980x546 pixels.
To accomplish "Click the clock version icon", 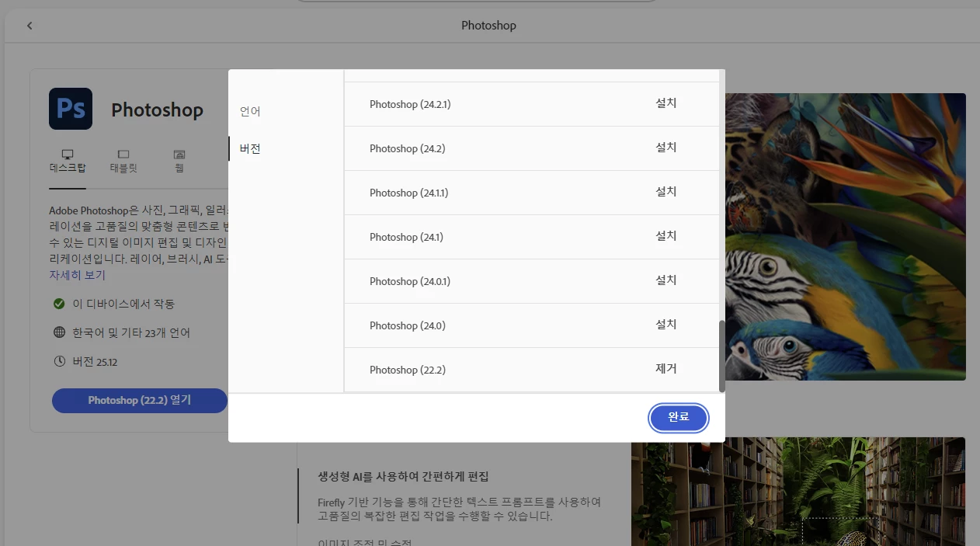I will click(x=59, y=361).
